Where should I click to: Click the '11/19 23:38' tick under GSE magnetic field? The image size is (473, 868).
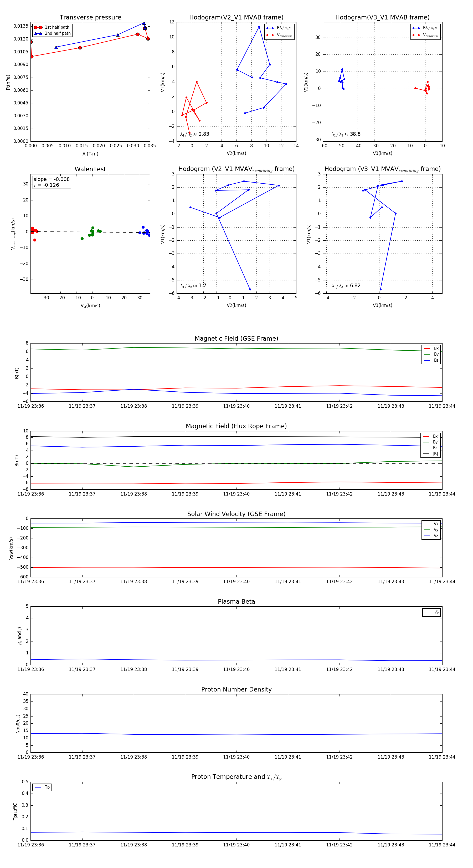pyautogui.click(x=134, y=406)
